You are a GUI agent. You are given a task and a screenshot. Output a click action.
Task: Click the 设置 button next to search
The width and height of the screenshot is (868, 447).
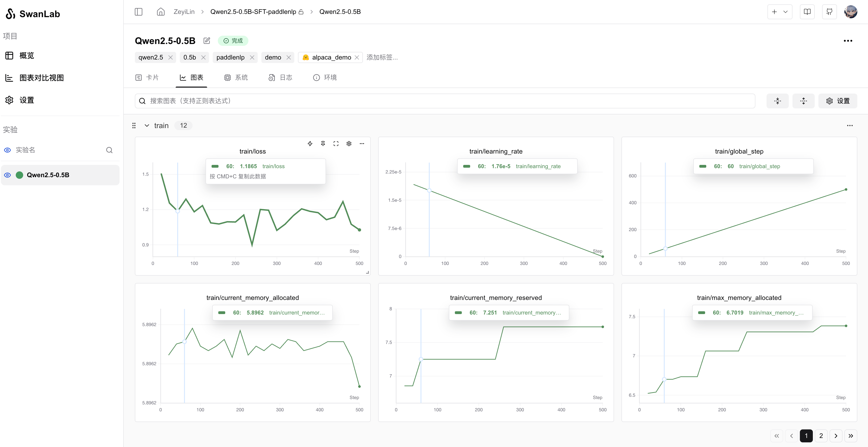tap(838, 101)
